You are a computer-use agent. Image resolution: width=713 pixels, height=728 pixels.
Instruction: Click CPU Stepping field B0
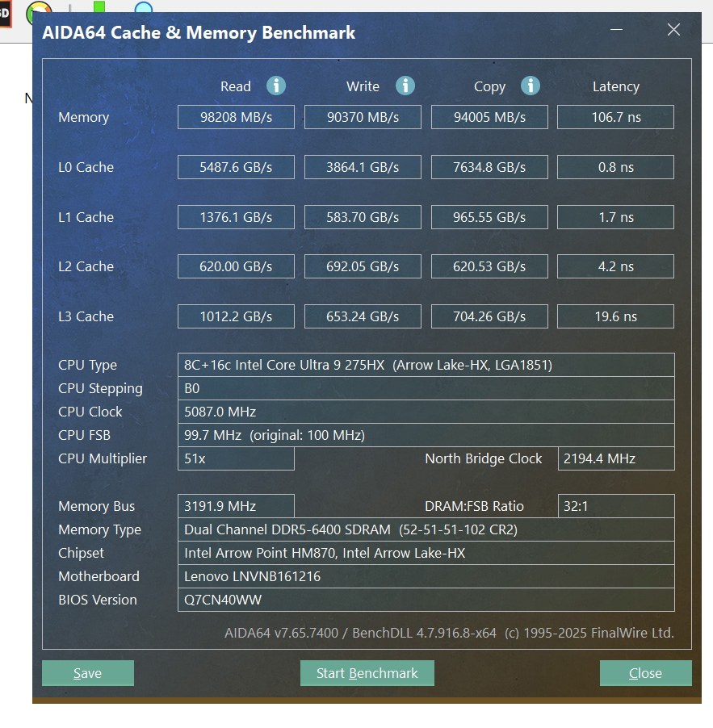point(426,388)
